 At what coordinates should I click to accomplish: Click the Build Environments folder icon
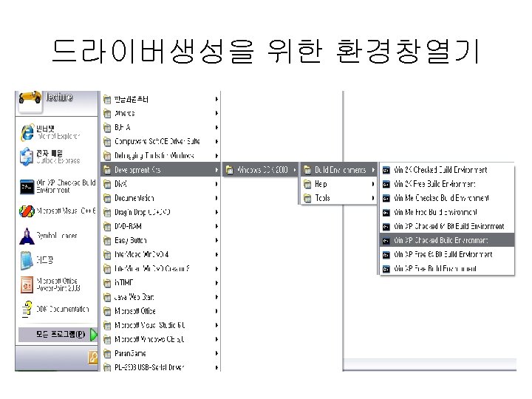coord(307,170)
